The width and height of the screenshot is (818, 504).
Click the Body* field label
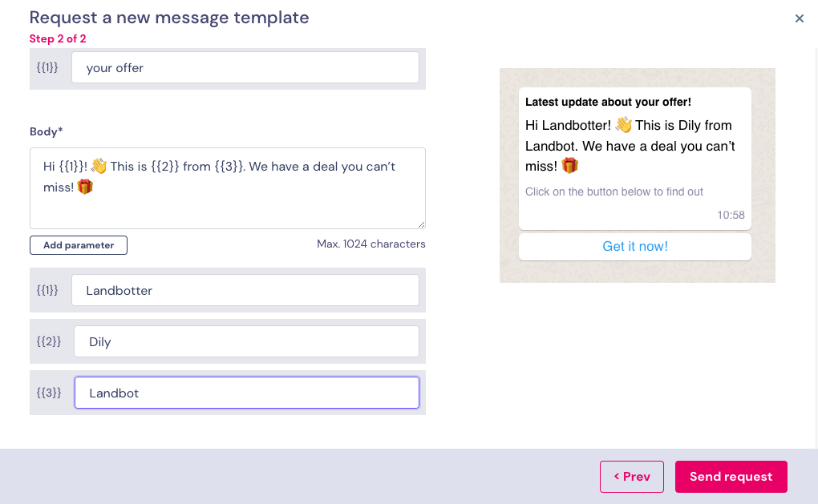coord(46,131)
